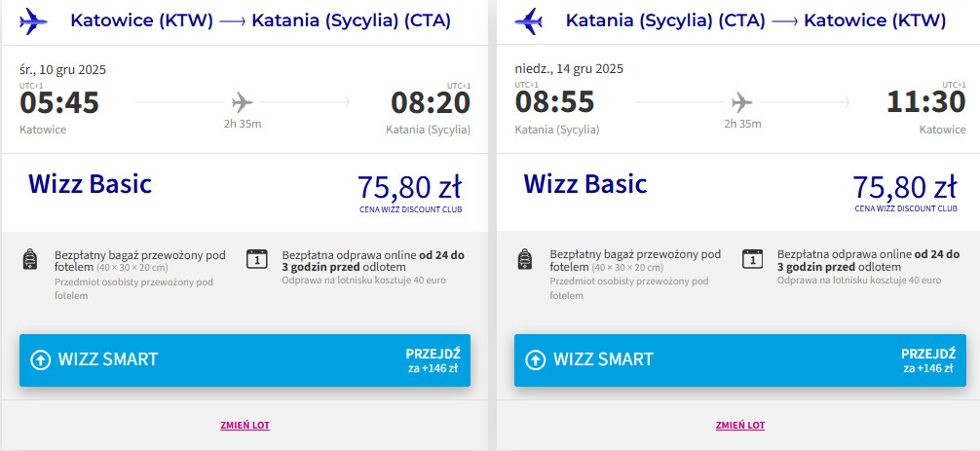Click the Wizz Basic label on the outbound flight
The height and width of the screenshot is (451, 980).
click(90, 183)
